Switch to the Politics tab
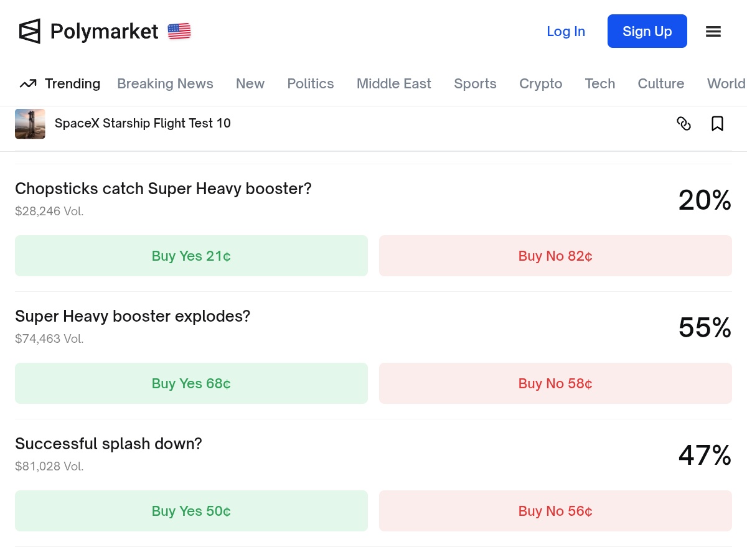747x560 pixels. (310, 84)
